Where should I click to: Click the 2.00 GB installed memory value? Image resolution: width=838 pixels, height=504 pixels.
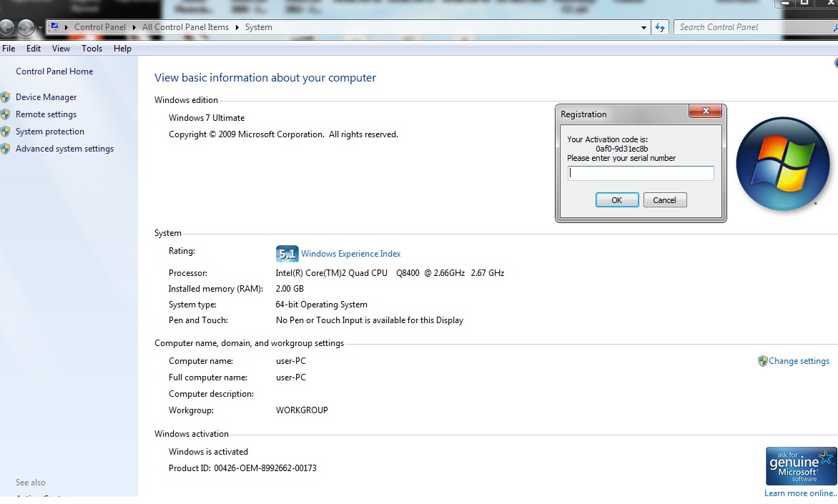[290, 289]
